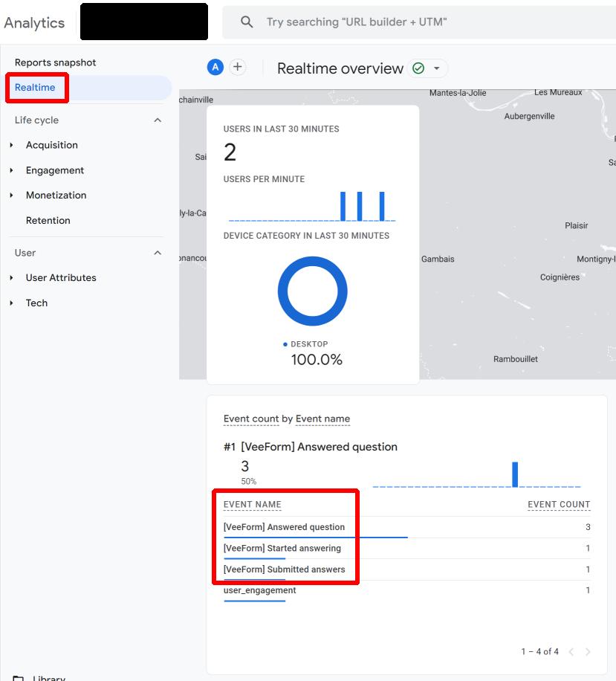Viewport: 616px width, 681px height.
Task: Click the Event count metric selector
Action: click(251, 419)
